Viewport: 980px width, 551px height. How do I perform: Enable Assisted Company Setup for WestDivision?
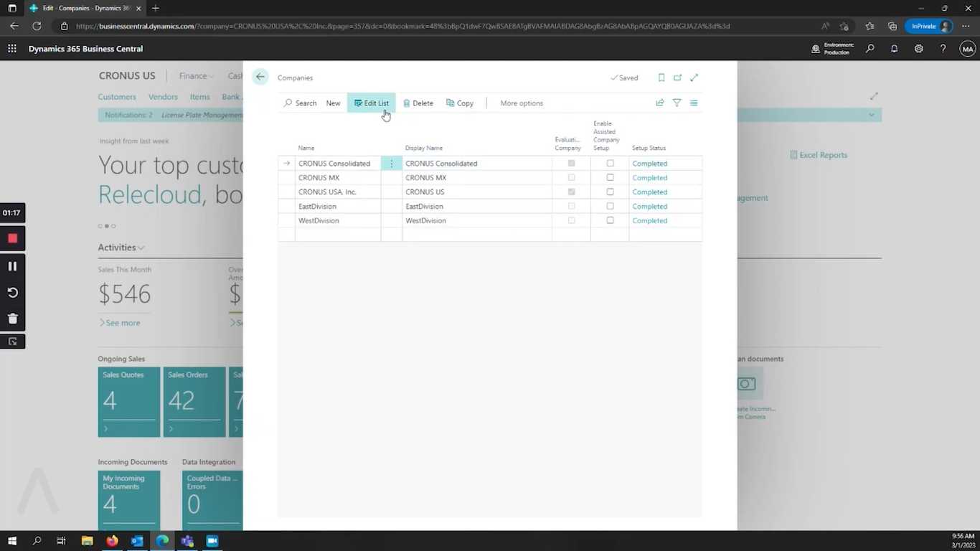pos(610,221)
